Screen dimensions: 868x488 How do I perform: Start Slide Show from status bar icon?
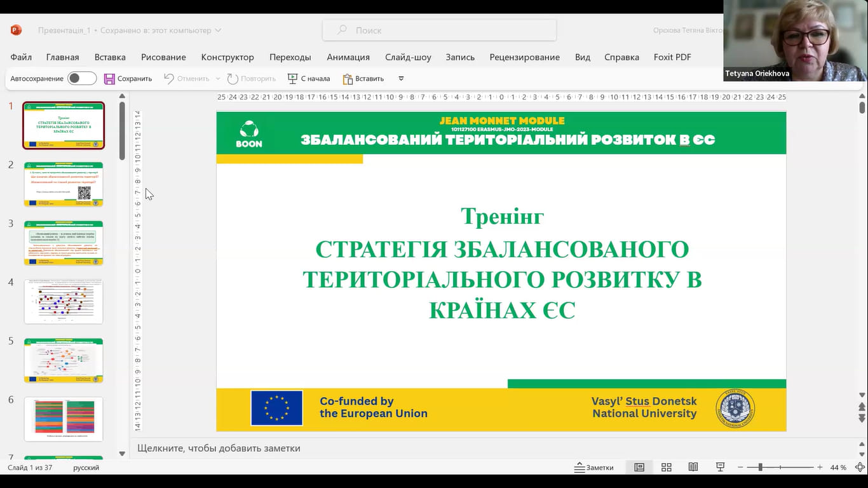pos(720,468)
